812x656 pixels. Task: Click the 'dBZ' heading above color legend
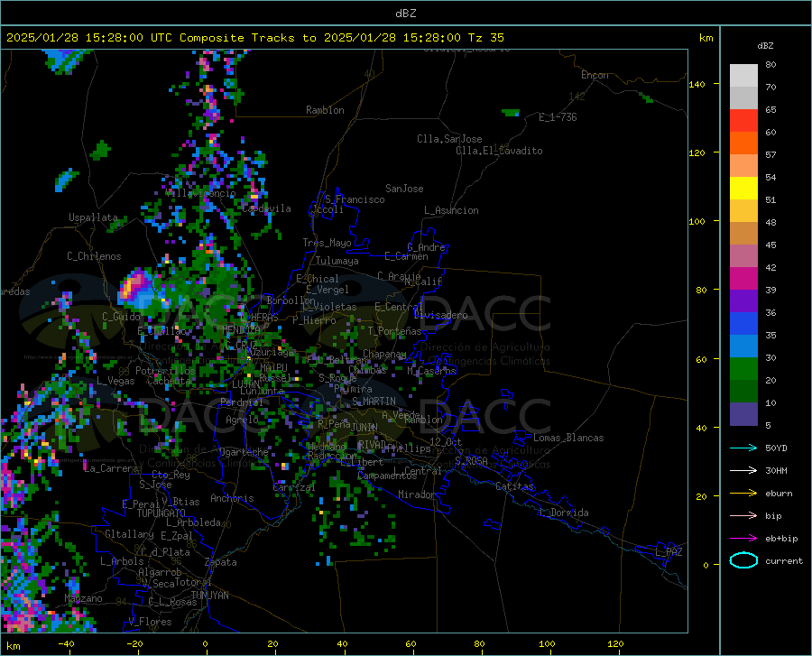[x=765, y=45]
